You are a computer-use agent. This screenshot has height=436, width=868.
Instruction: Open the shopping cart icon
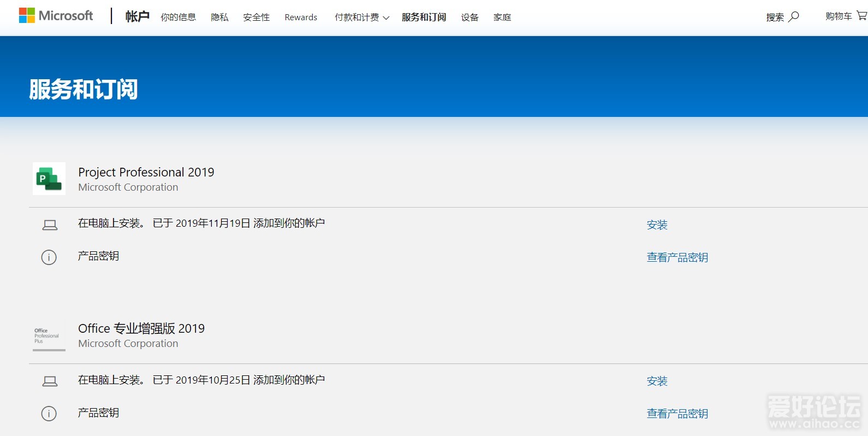(861, 16)
